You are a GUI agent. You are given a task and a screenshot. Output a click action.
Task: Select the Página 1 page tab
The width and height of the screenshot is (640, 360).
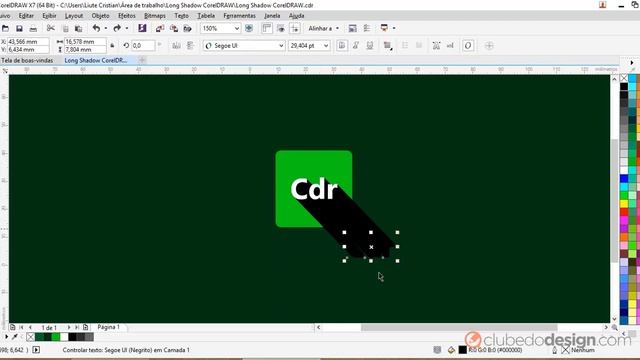tap(109, 327)
